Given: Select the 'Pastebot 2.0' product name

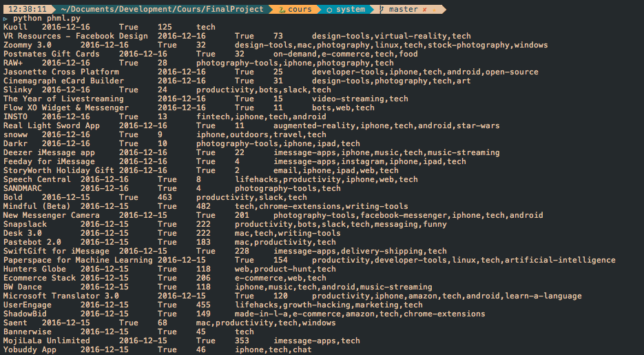Looking at the screenshot, I should tap(32, 243).
